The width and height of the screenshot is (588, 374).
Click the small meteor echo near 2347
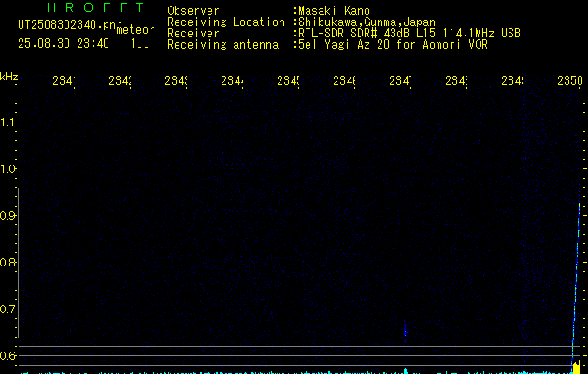(405, 331)
